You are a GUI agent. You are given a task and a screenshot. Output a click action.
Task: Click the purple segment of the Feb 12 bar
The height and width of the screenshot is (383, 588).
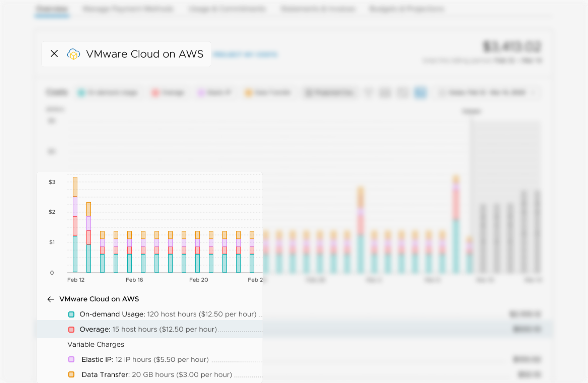(x=75, y=206)
